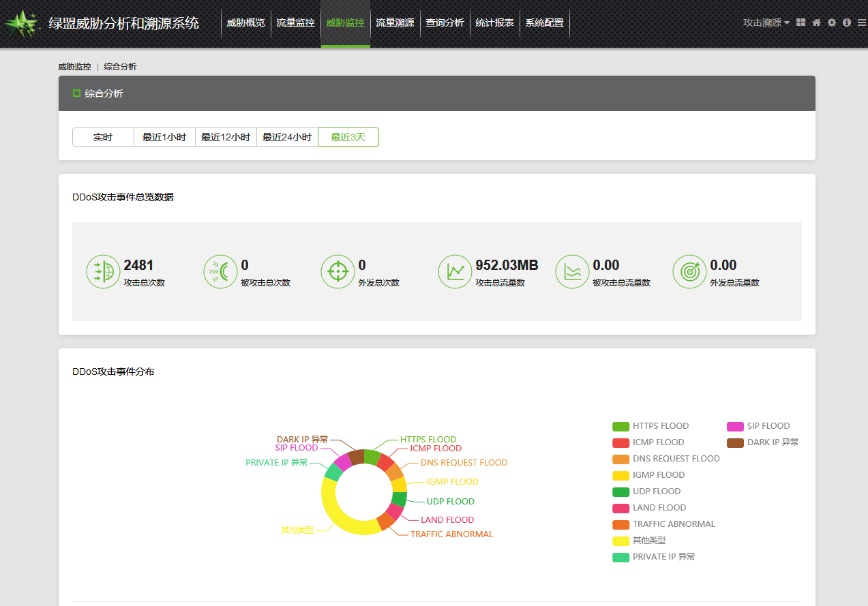The height and width of the screenshot is (606, 868).
Task: Click the 外发总流量数 target icon
Action: (689, 271)
